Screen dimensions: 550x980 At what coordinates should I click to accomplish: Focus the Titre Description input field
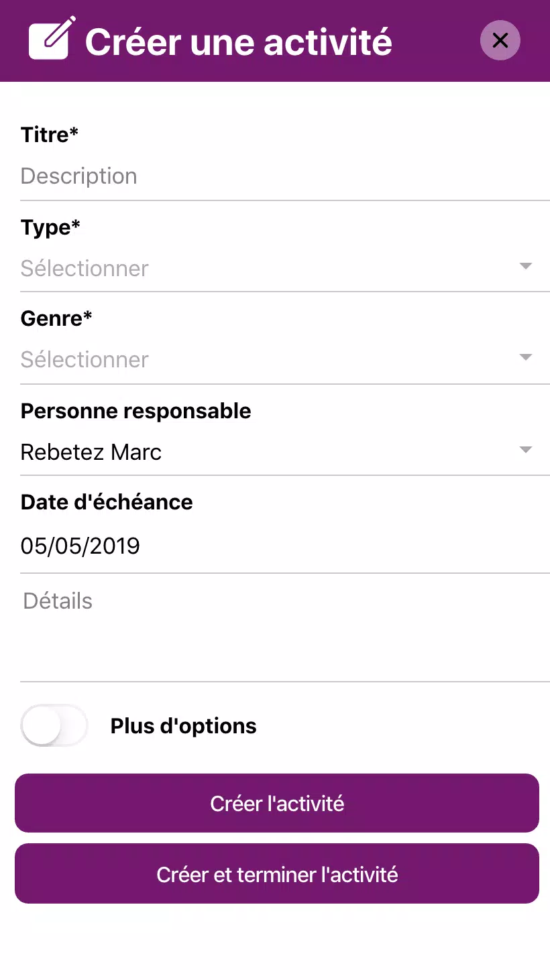(x=285, y=176)
